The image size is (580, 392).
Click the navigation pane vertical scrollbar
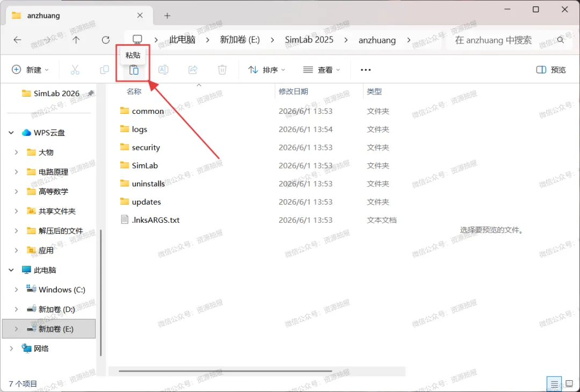(x=101, y=292)
